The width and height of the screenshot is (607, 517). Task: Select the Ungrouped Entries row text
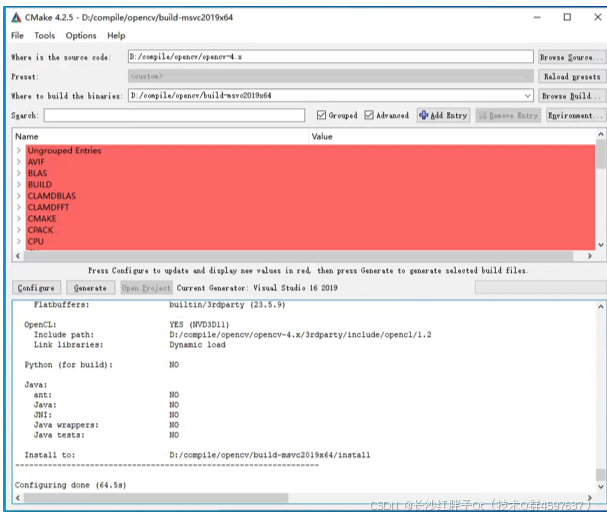coord(64,151)
